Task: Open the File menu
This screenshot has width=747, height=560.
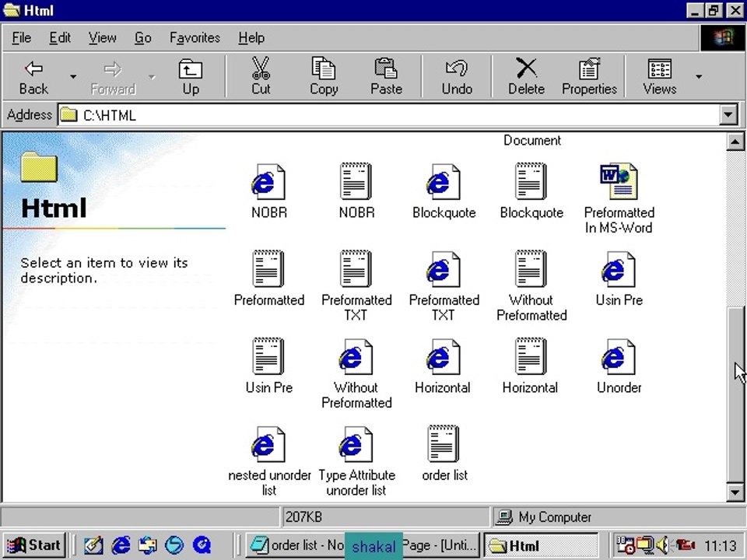Action: click(x=21, y=37)
